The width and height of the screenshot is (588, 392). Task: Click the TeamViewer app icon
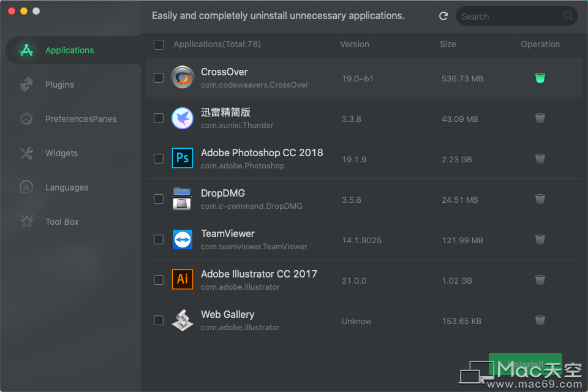[x=183, y=239]
